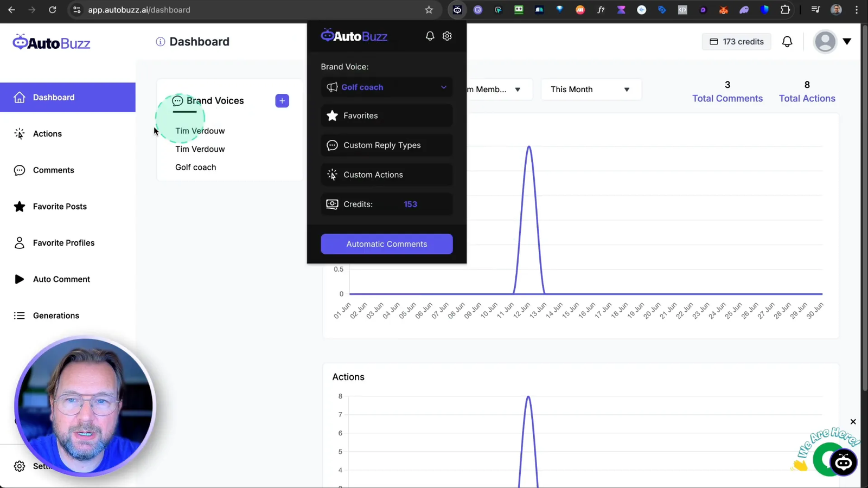Select the first Tim Verdouw brand voice

(x=200, y=131)
